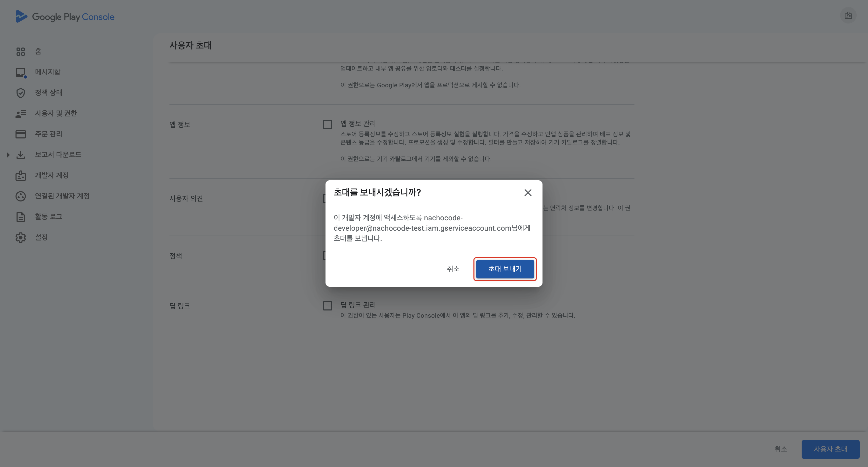Image resolution: width=868 pixels, height=467 pixels.
Task: Click the 주문 관리 card icon
Action: coord(21,134)
